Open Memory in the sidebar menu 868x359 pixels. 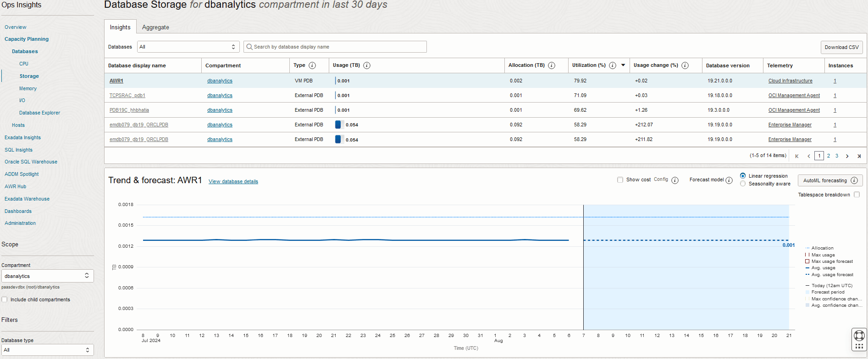click(x=28, y=88)
